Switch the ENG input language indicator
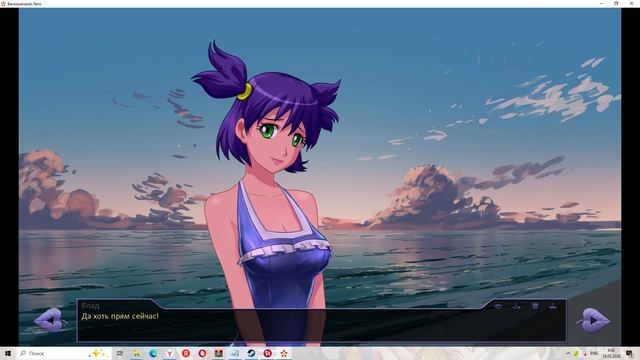This screenshot has height=360, width=640. click(594, 353)
